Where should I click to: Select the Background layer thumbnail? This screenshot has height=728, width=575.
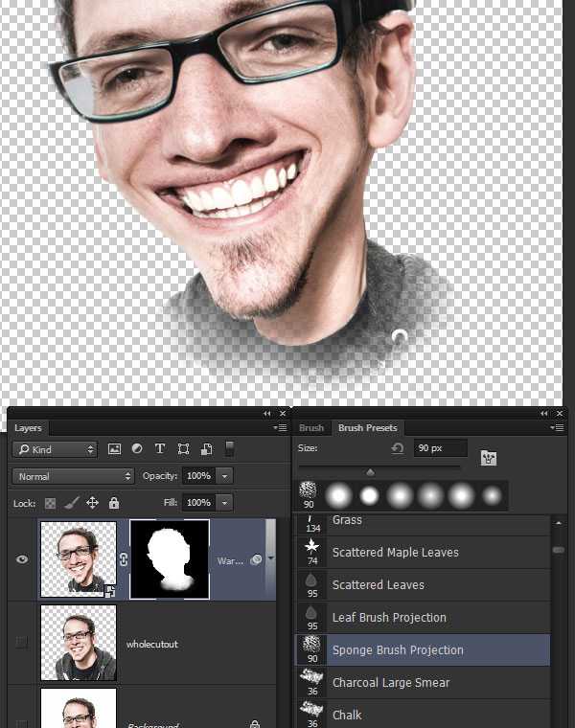(79, 708)
